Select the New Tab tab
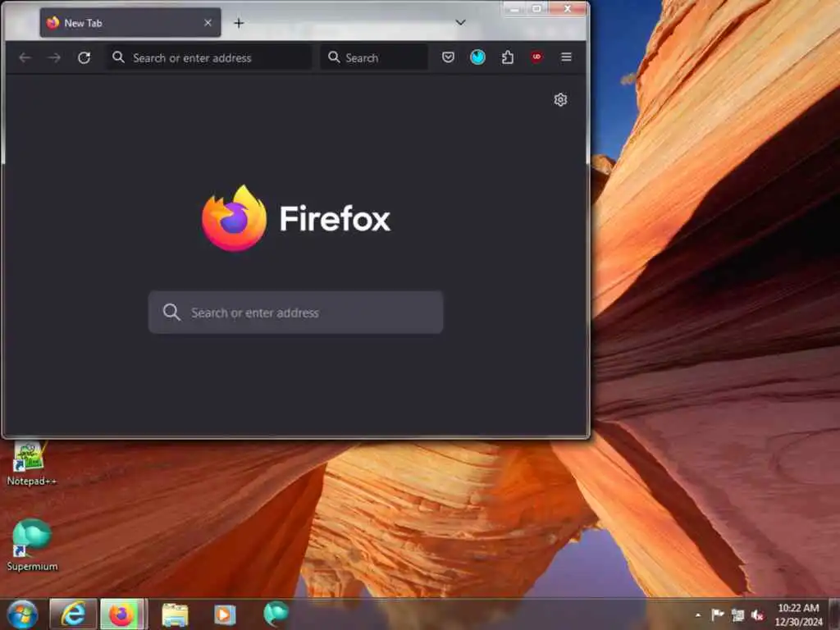Screen dimensions: 840x630 tap(130, 22)
